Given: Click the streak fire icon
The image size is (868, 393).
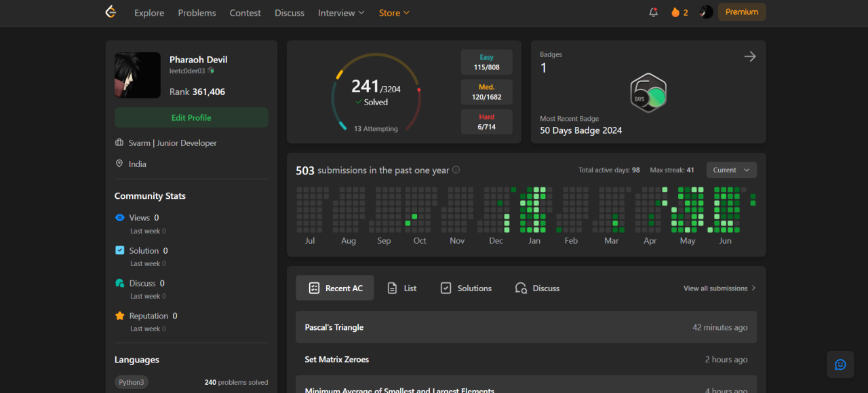Looking at the screenshot, I should [675, 12].
